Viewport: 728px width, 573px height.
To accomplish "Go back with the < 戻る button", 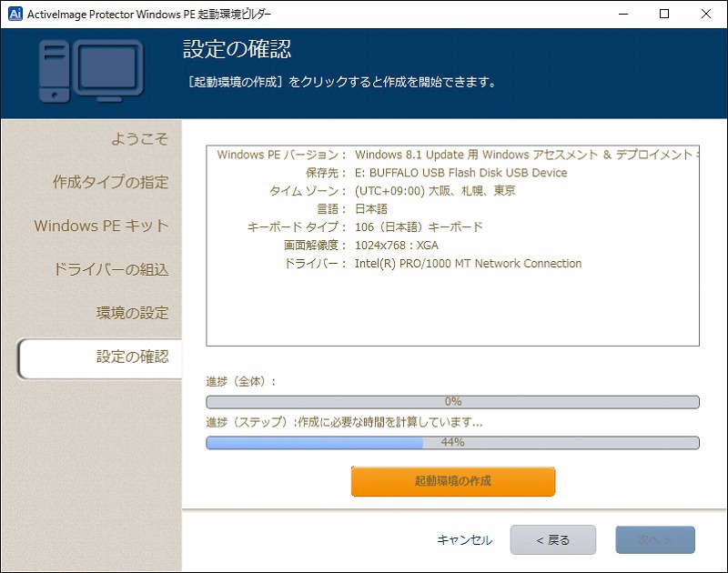I will pos(552,539).
